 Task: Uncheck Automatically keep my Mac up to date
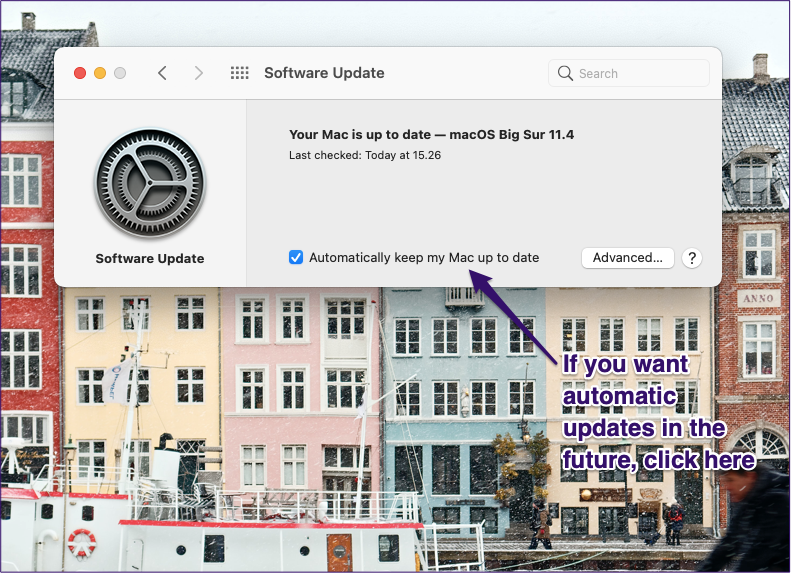[x=296, y=257]
